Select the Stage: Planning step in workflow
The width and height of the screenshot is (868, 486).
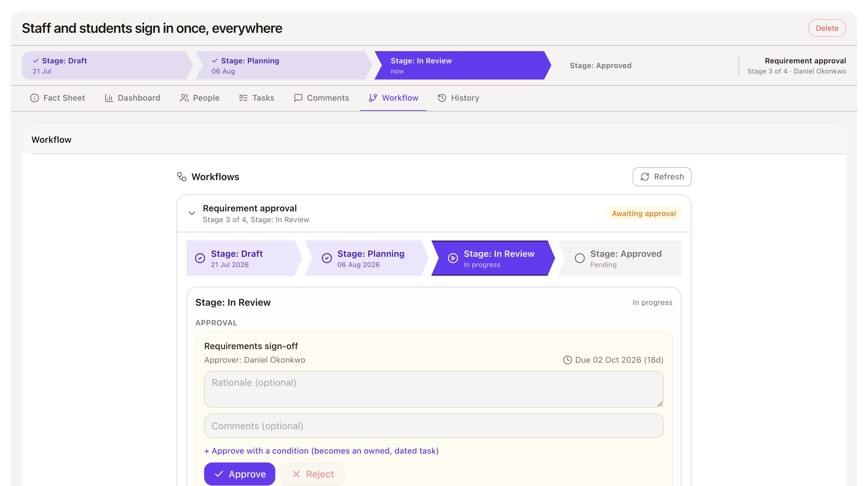click(366, 258)
